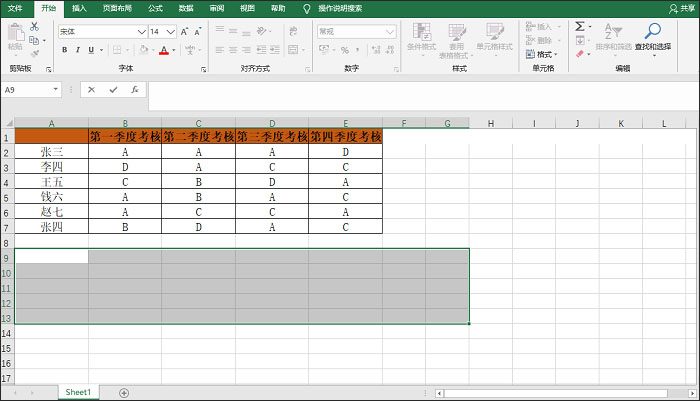Screen dimensions: 700x401
Task: Apply Percent Style icon
Action: [x=345, y=50]
